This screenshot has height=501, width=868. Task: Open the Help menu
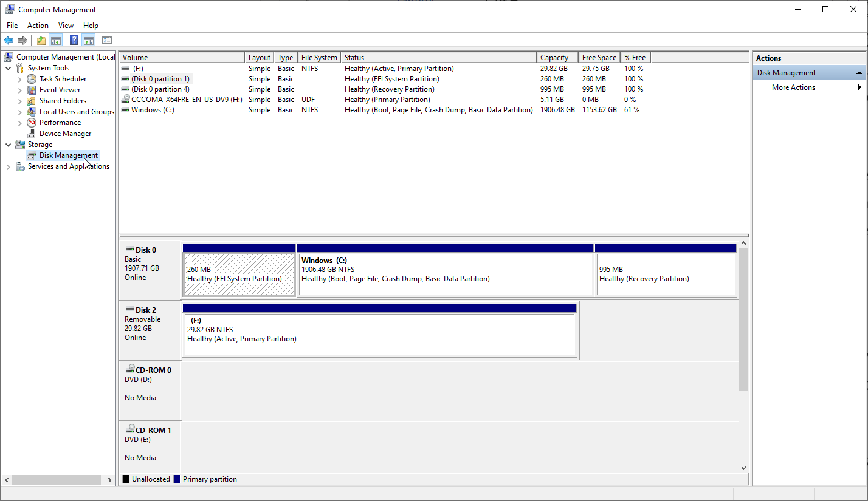click(x=91, y=26)
